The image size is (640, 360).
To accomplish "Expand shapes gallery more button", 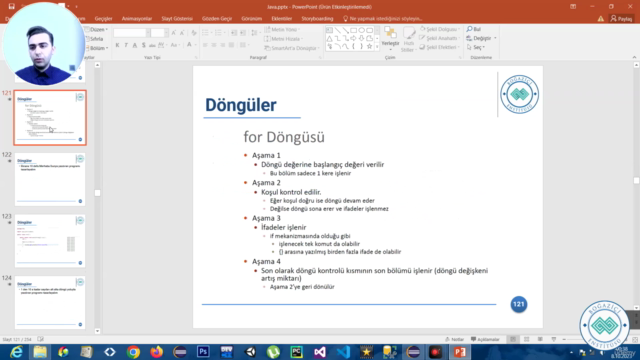I will [377, 47].
